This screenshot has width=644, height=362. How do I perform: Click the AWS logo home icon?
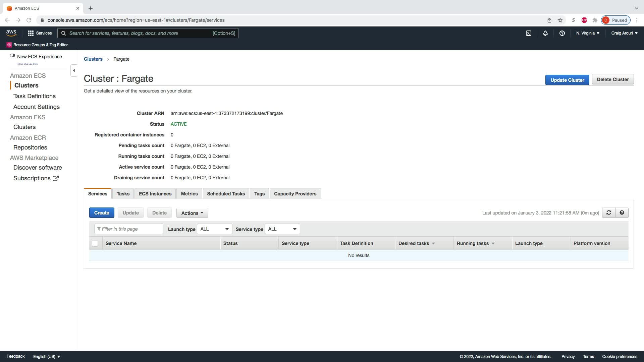tap(11, 33)
